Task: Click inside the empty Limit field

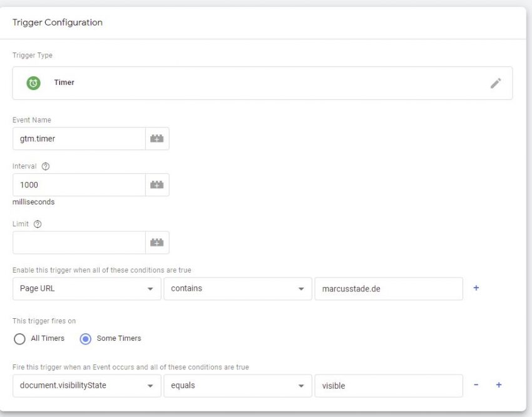Action: (x=78, y=242)
